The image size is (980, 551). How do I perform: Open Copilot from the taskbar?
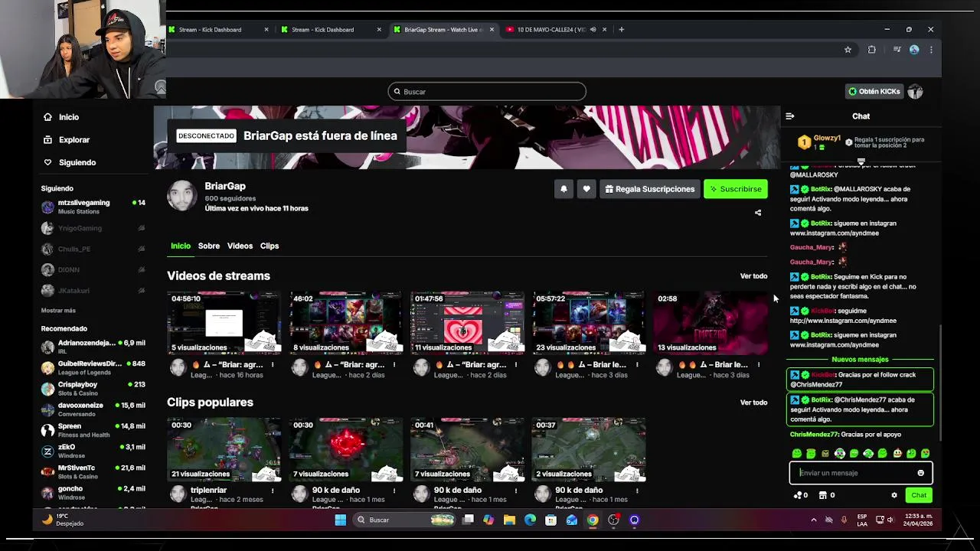point(488,520)
